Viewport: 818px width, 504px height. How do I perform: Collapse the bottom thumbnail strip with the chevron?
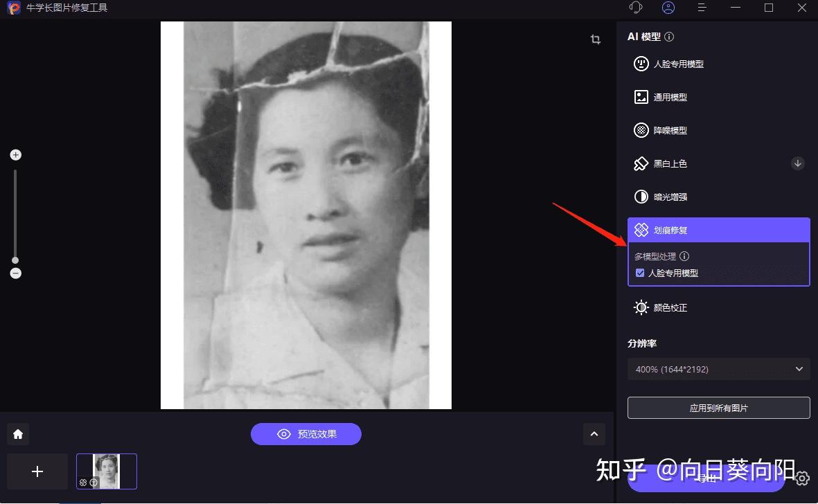click(x=594, y=433)
